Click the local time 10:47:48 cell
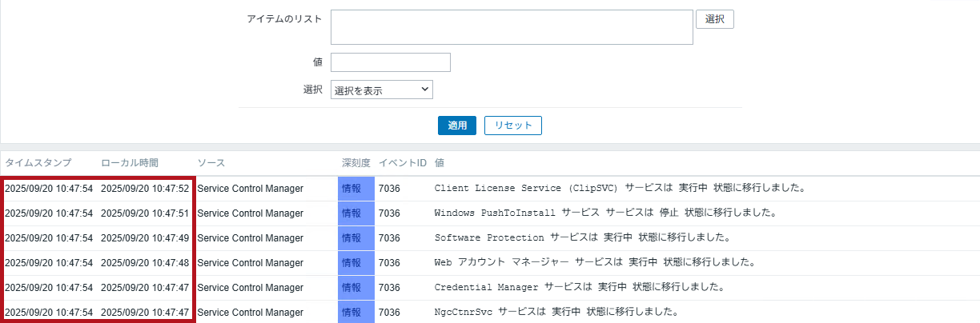The height and width of the screenshot is (323, 980). click(x=145, y=263)
